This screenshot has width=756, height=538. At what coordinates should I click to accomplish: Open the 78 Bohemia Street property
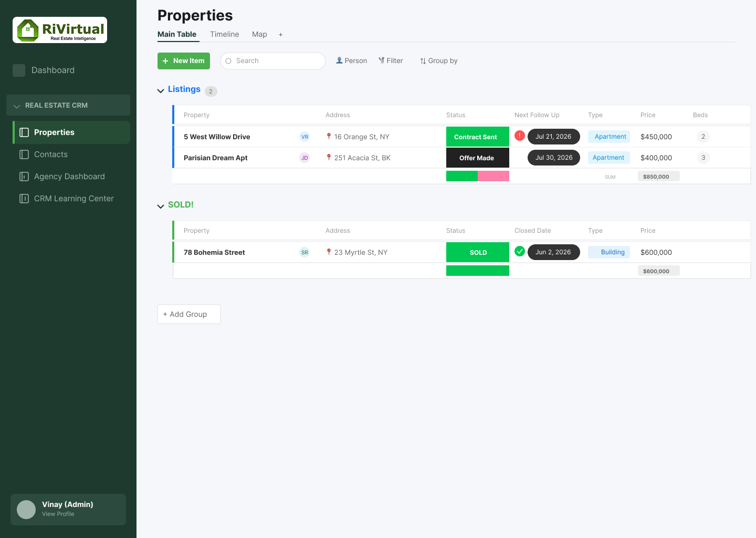tap(214, 252)
